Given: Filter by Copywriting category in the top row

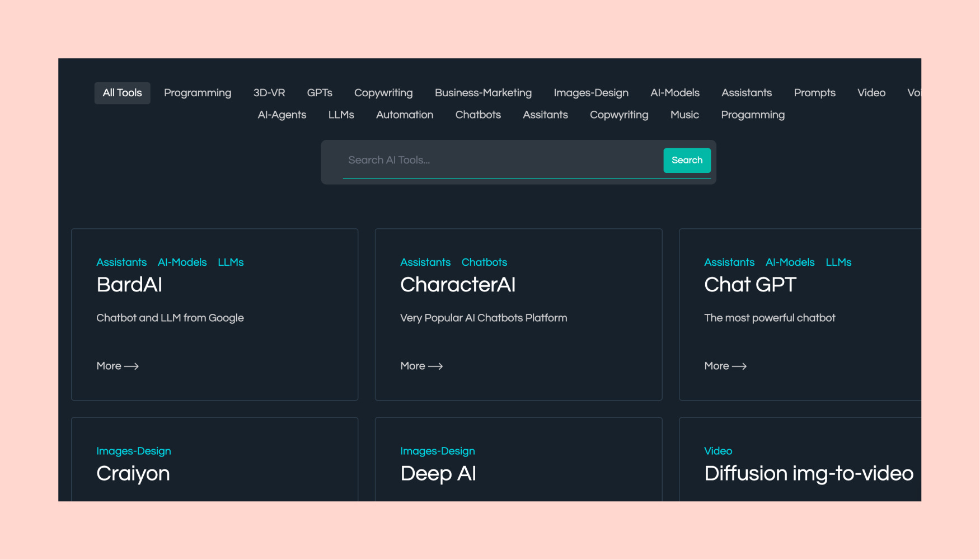Looking at the screenshot, I should tap(383, 93).
